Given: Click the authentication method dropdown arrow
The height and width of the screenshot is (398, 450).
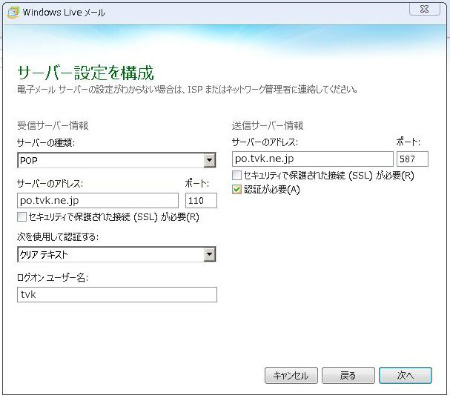Looking at the screenshot, I should (209, 255).
